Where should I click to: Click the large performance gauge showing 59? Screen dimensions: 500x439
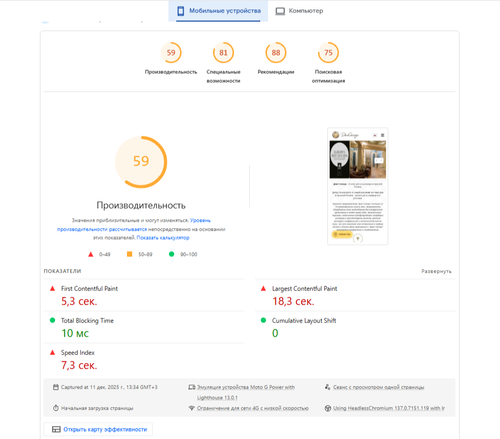click(x=141, y=162)
